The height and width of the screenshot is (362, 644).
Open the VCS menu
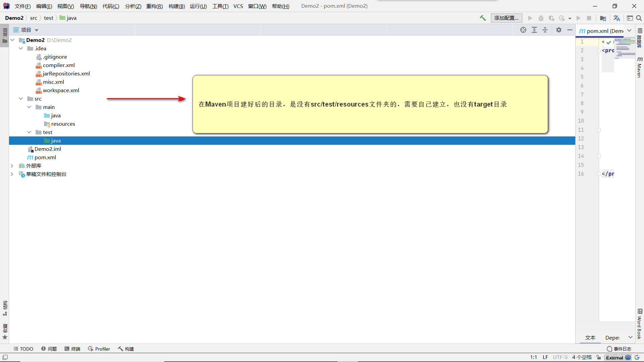tap(238, 6)
